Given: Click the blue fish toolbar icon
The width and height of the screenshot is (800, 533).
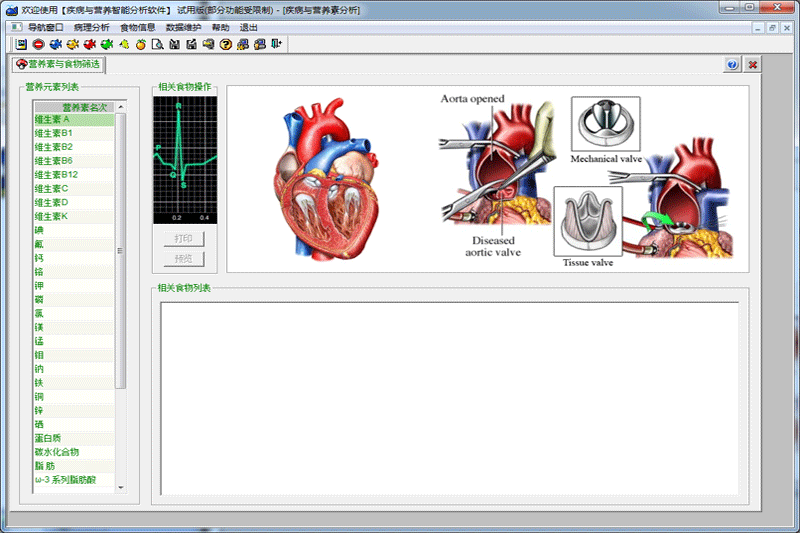Looking at the screenshot, I should tap(56, 44).
